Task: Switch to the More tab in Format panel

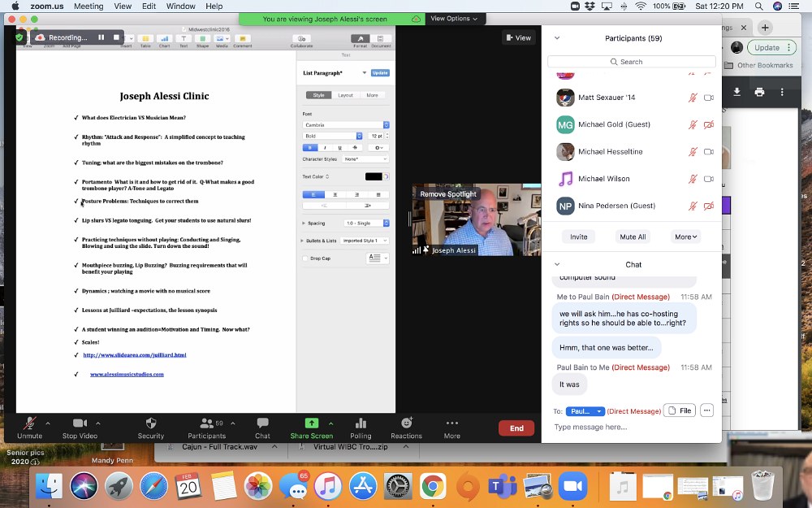Action: (x=373, y=95)
